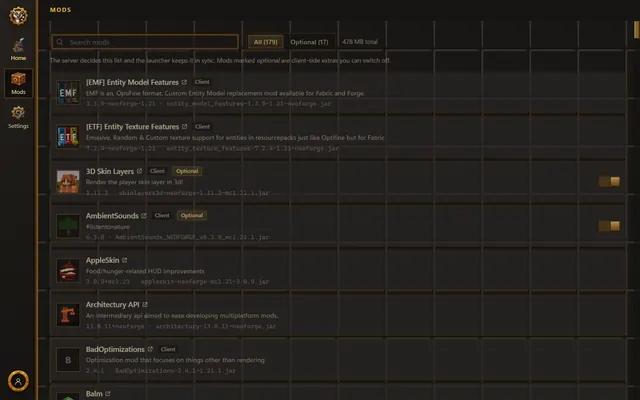Click the 3D Skin Layers thumbnail

point(68,181)
